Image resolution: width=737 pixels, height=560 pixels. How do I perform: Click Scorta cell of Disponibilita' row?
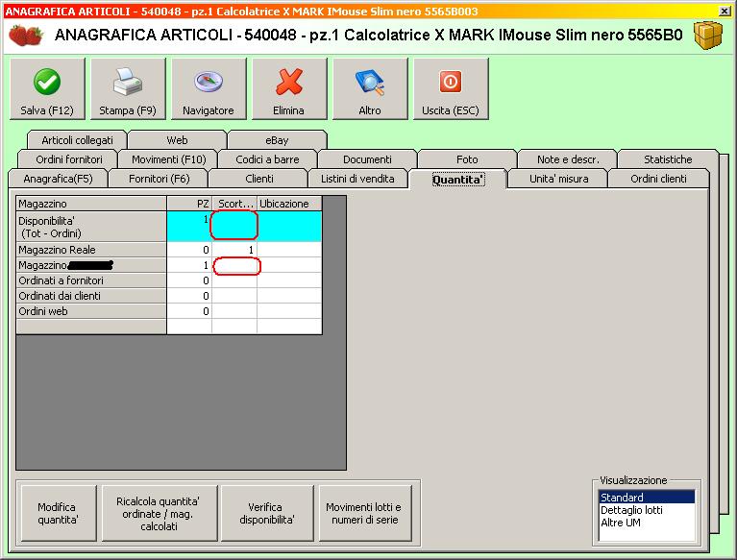234,226
